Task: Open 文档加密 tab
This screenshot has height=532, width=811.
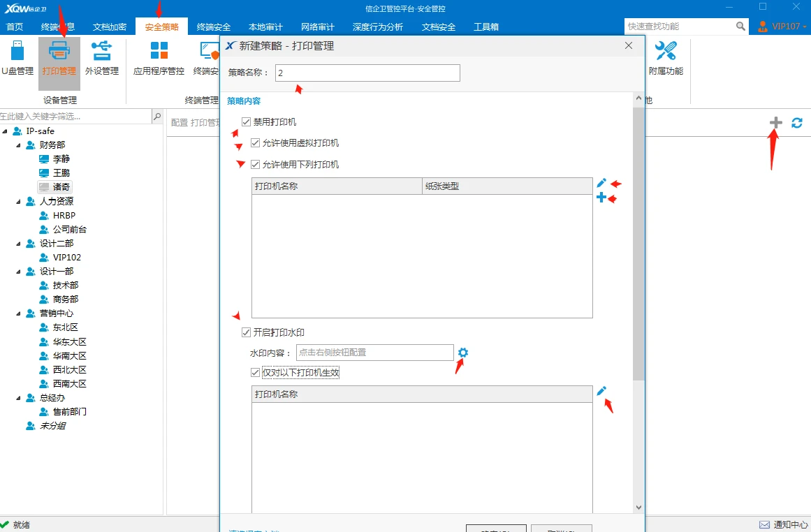Action: click(x=110, y=27)
